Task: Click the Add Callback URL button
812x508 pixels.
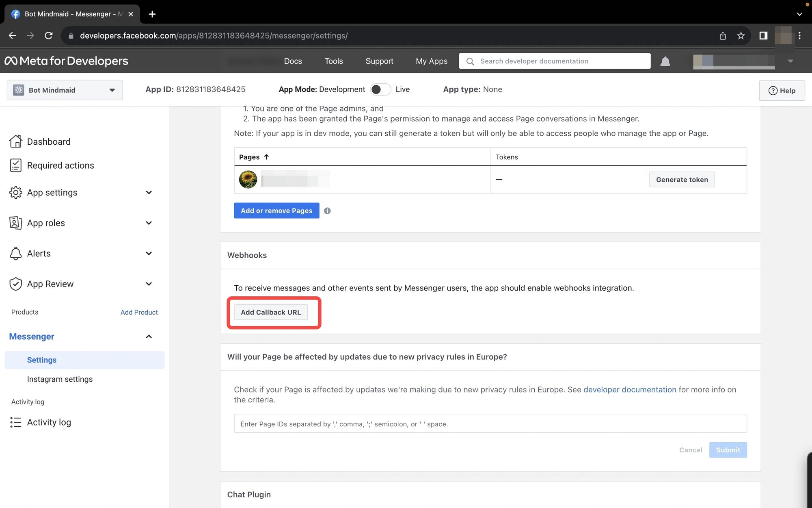Action: (271, 312)
